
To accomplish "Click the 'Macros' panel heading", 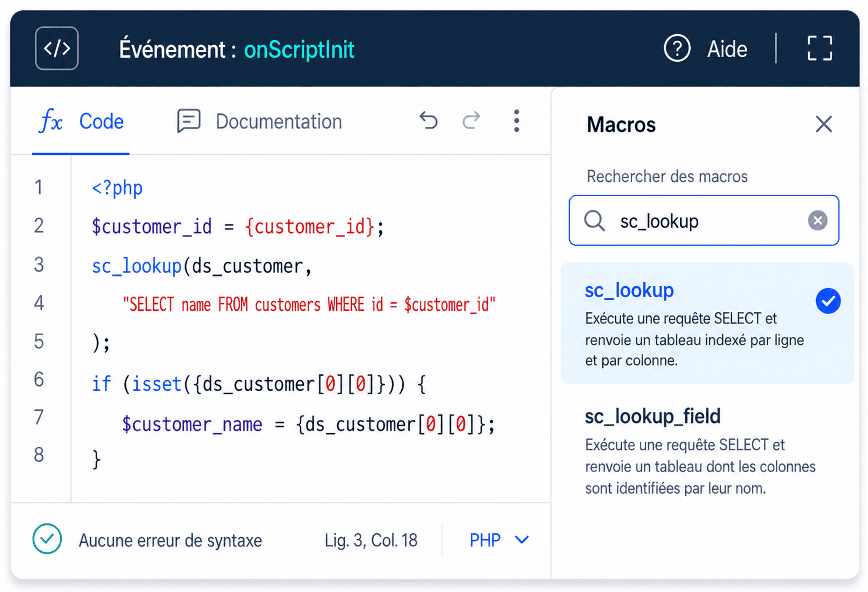I will (x=621, y=125).
